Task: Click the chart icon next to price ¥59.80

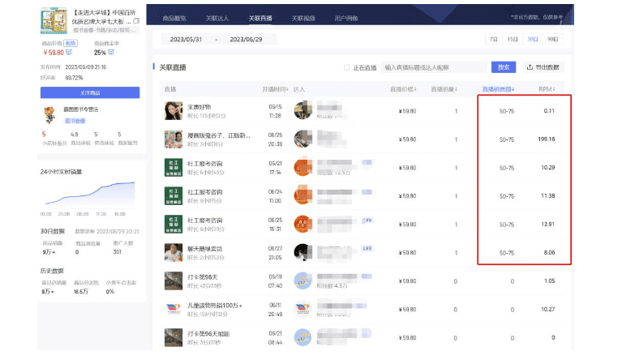Action: click(x=70, y=53)
